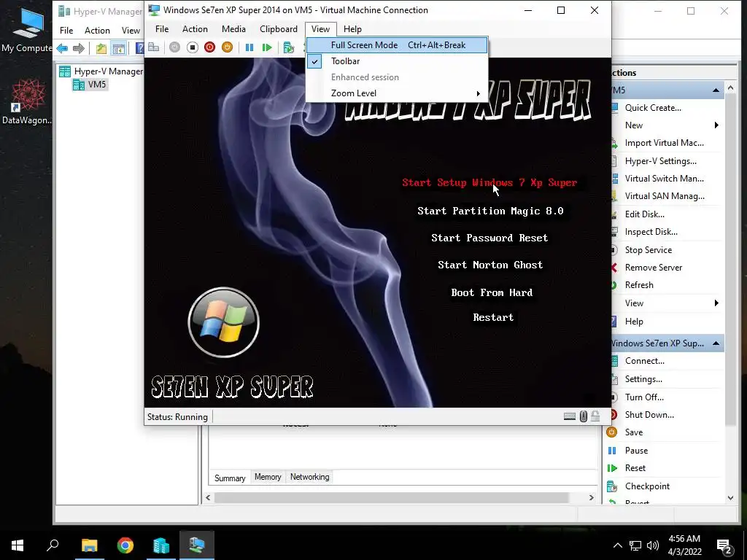Click the Virtual Machine Connection taskbar icon
Screen dimensions: 747x560
[x=197, y=545]
